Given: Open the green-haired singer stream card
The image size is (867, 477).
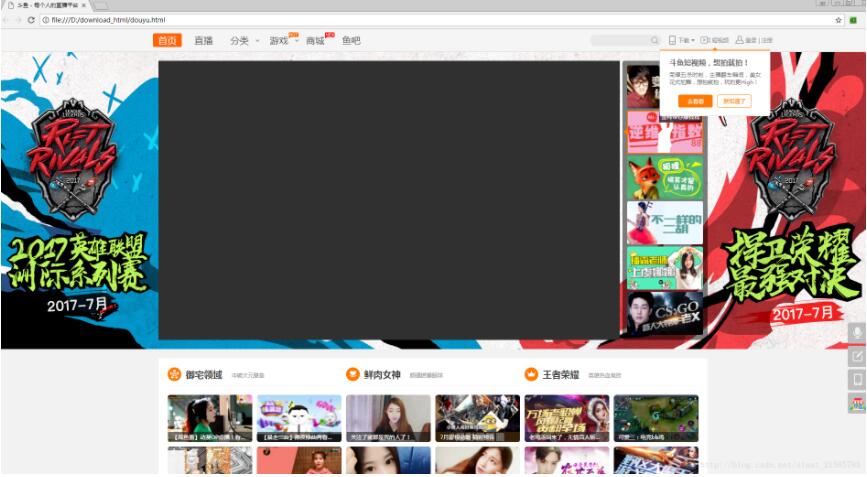Looking at the screenshot, I should pos(210,418).
